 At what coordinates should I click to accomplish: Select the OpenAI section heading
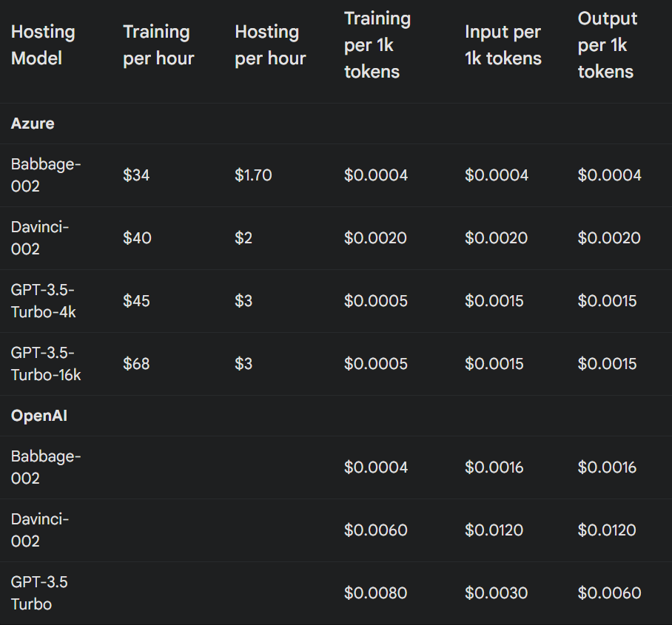tap(39, 416)
